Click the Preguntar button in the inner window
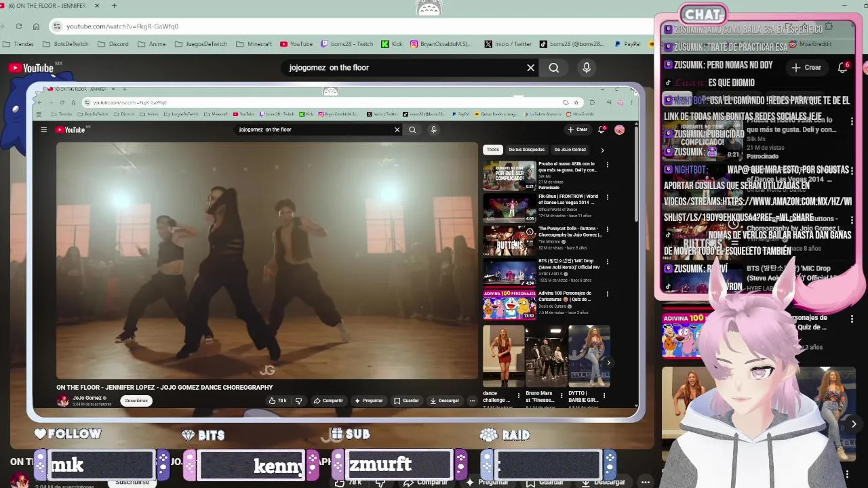Screen dimensions: 868x488 coord(369,401)
